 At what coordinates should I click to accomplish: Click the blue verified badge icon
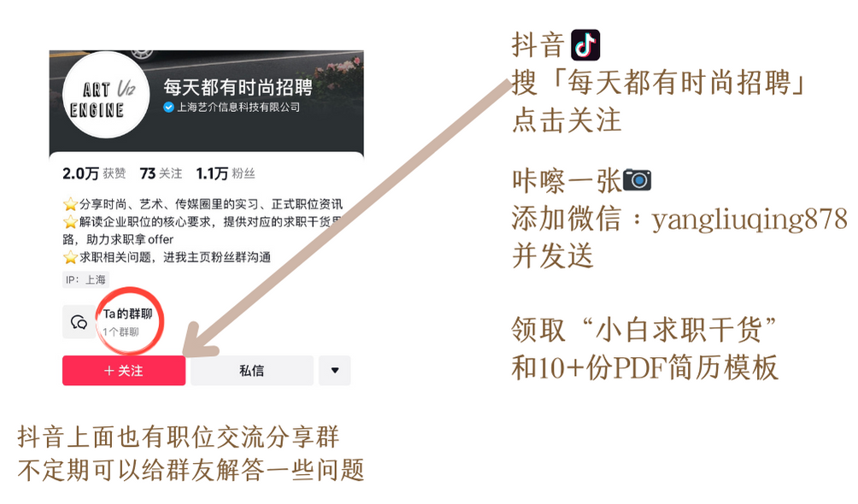[x=168, y=108]
